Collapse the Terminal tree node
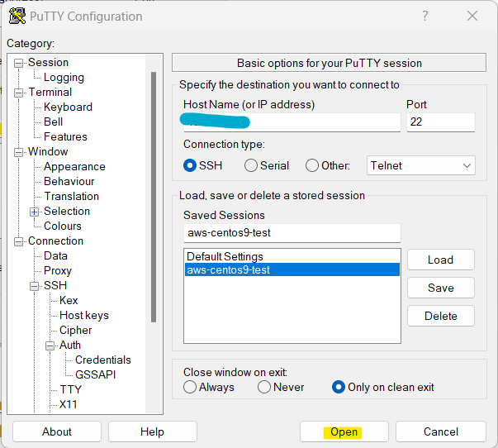Screen dimensions: 498x448 point(19,93)
